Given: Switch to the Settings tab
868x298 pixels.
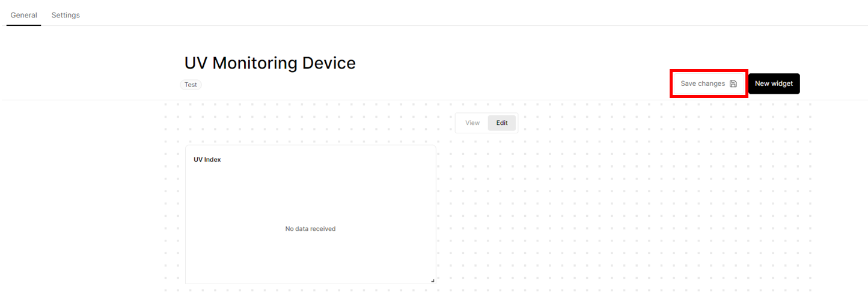Looking at the screenshot, I should click(x=66, y=15).
